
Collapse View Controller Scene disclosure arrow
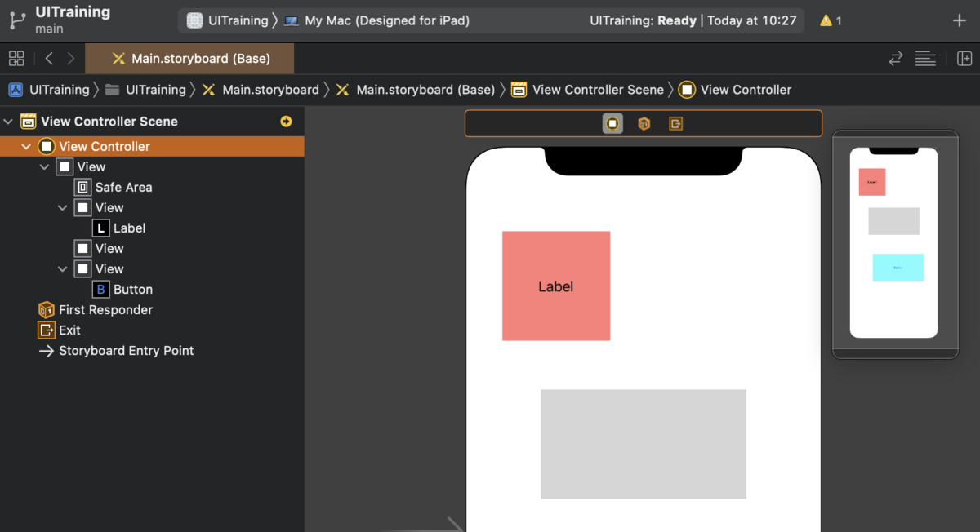[9, 122]
